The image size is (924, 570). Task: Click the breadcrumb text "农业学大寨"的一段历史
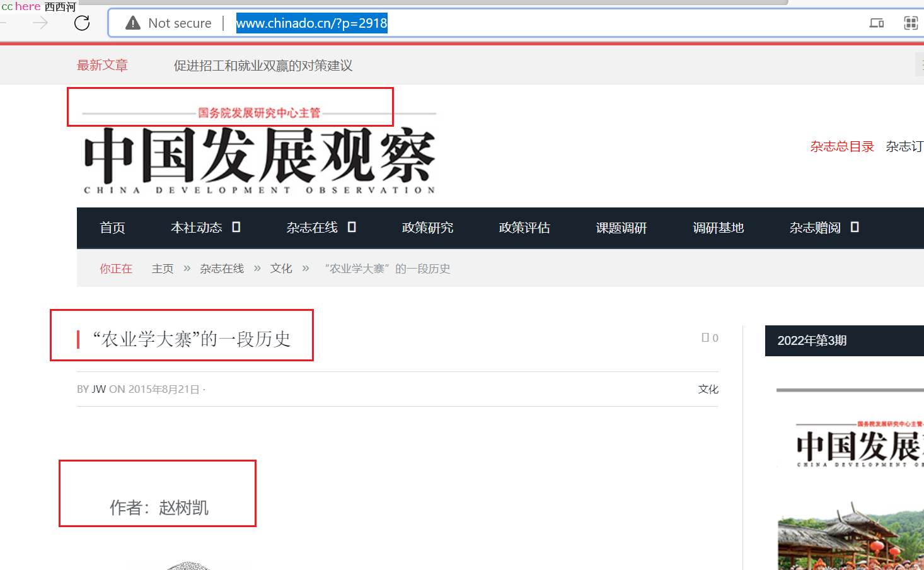click(x=387, y=269)
